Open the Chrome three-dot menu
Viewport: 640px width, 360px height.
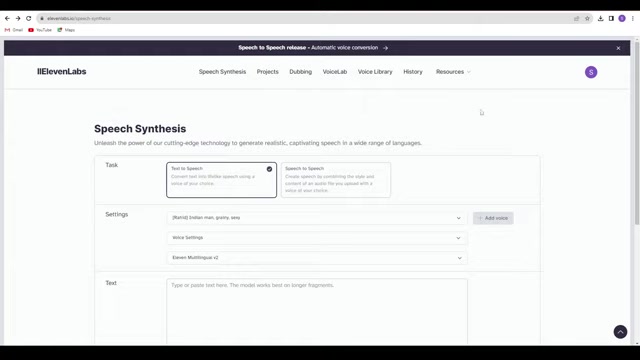point(633,18)
